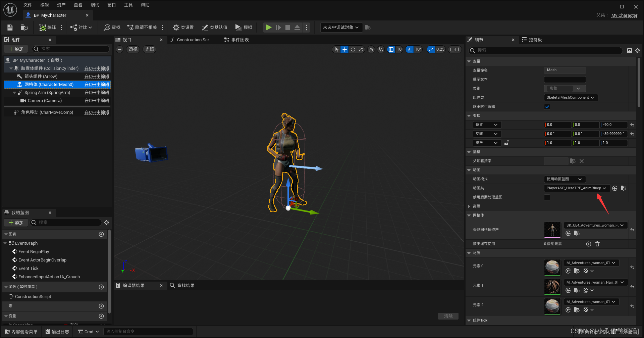Compile the blueprint via 编译 button
Screen dimensions: 644x338
48,28
